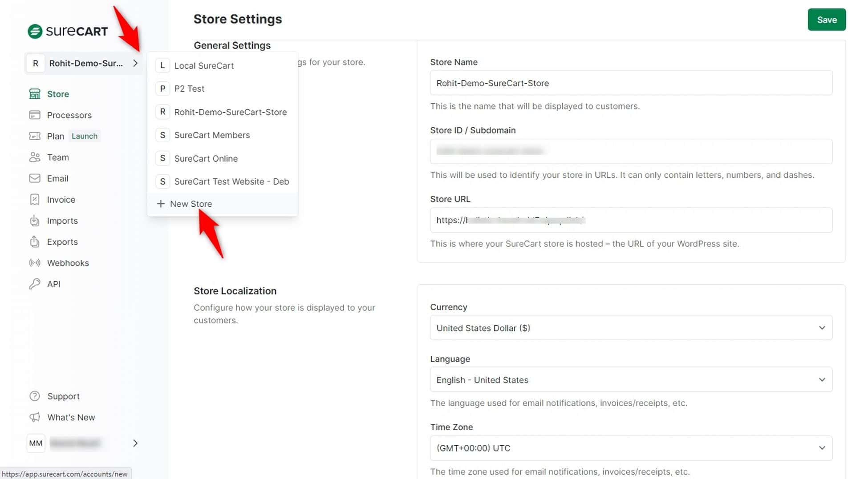This screenshot has width=868, height=479.
Task: Click the API key icon
Action: tap(35, 284)
